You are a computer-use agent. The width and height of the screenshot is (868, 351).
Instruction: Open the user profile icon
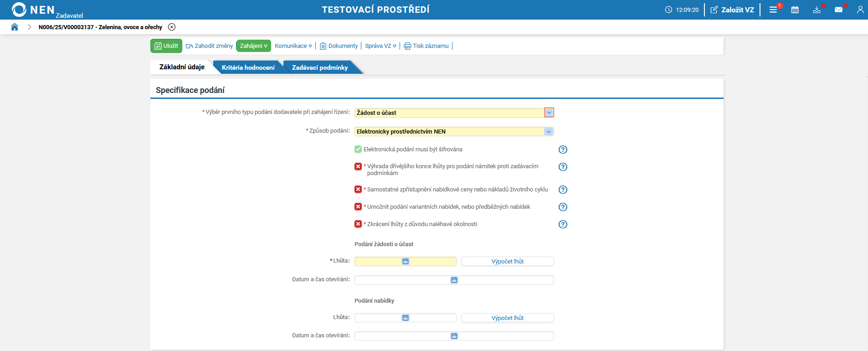pyautogui.click(x=860, y=10)
